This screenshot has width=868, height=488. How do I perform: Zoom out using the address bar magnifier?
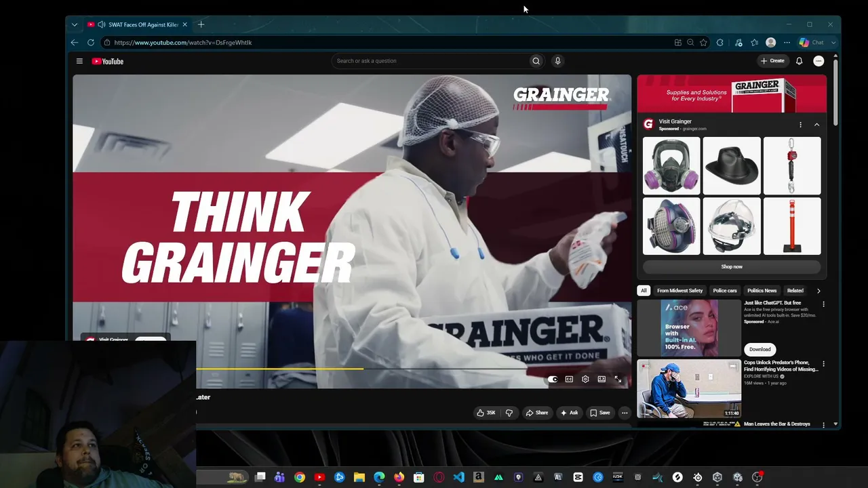[x=690, y=42]
